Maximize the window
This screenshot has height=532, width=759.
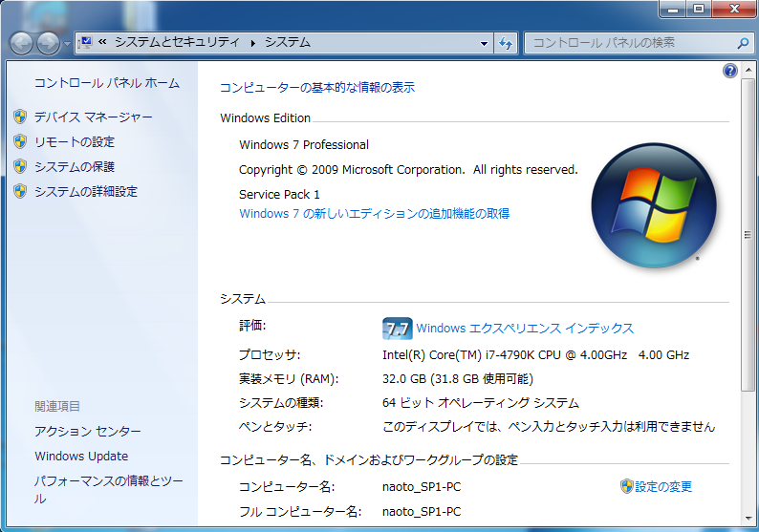click(x=699, y=9)
